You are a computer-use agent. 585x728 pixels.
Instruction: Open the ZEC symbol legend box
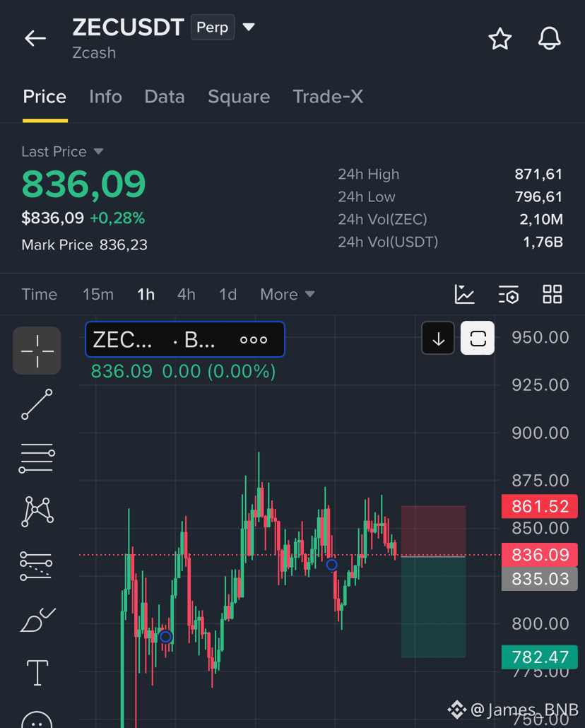pos(185,339)
